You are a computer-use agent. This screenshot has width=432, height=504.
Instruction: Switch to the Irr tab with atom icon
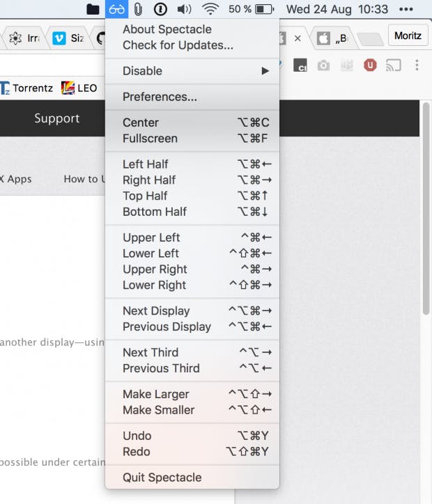(x=24, y=38)
